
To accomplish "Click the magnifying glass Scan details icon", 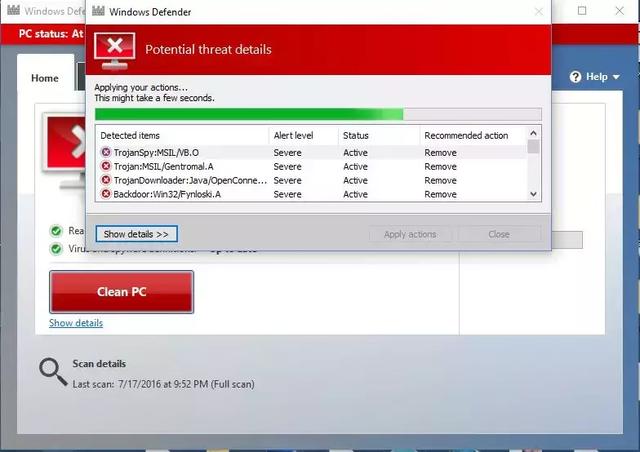I will pos(52,371).
